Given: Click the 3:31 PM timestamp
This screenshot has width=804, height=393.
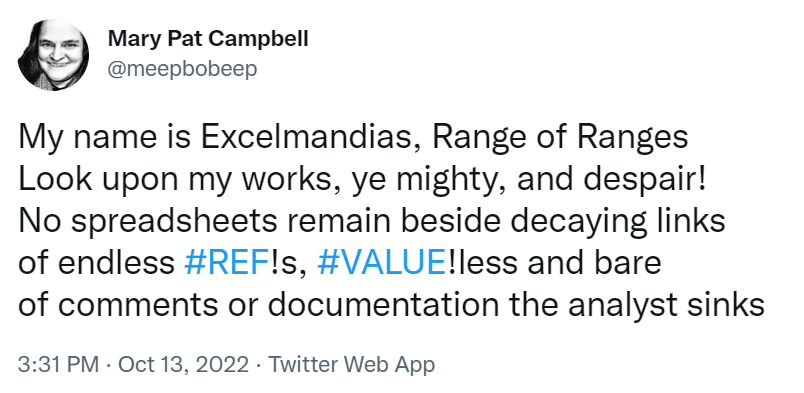Looking at the screenshot, I should pos(58,365).
